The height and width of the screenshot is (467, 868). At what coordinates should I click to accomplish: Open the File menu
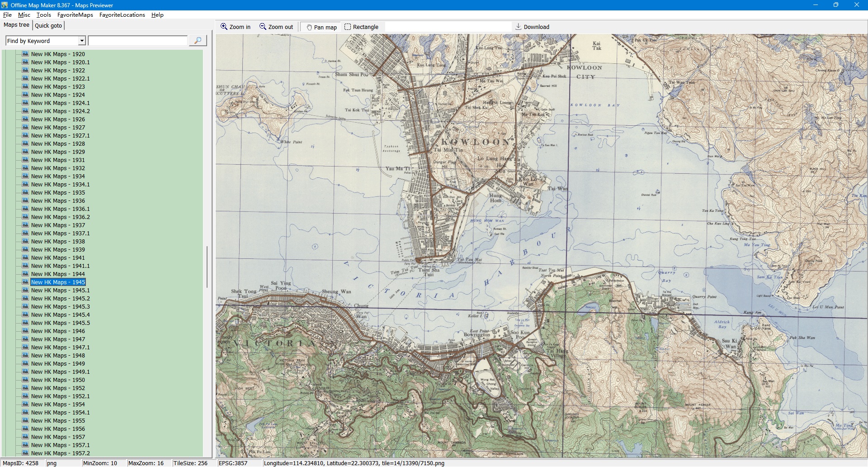click(7, 15)
